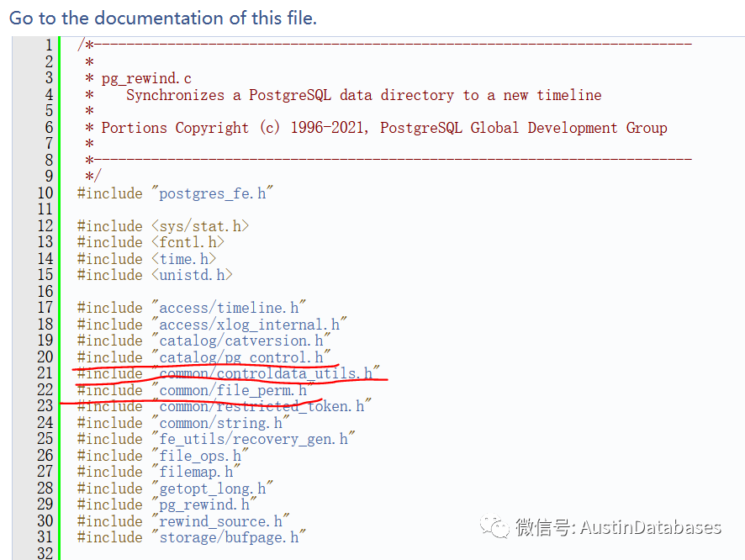The height and width of the screenshot is (560, 745).
Task: Open the rewind_source.h header link
Action: pyautogui.click(x=220, y=521)
